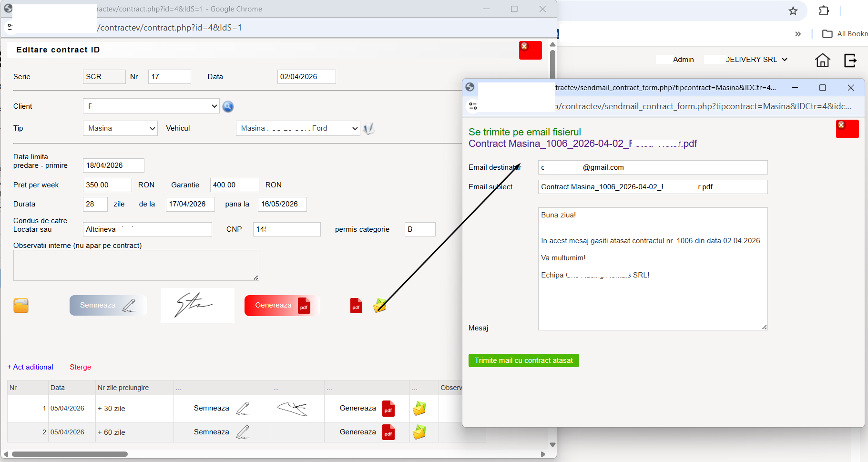This screenshot has height=462, width=868.
Task: Open the Vehicul dropdown showing Ford
Action: click(298, 128)
